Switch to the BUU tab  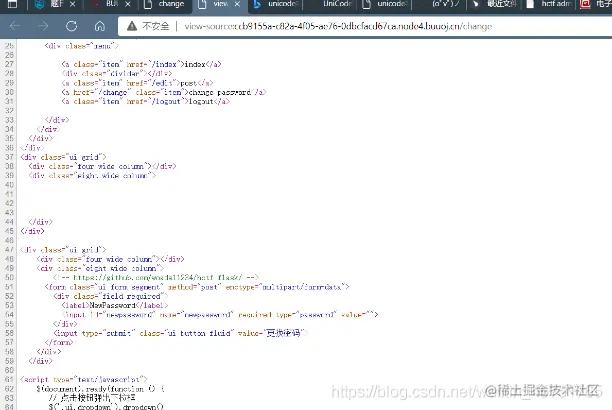tap(110, 4)
